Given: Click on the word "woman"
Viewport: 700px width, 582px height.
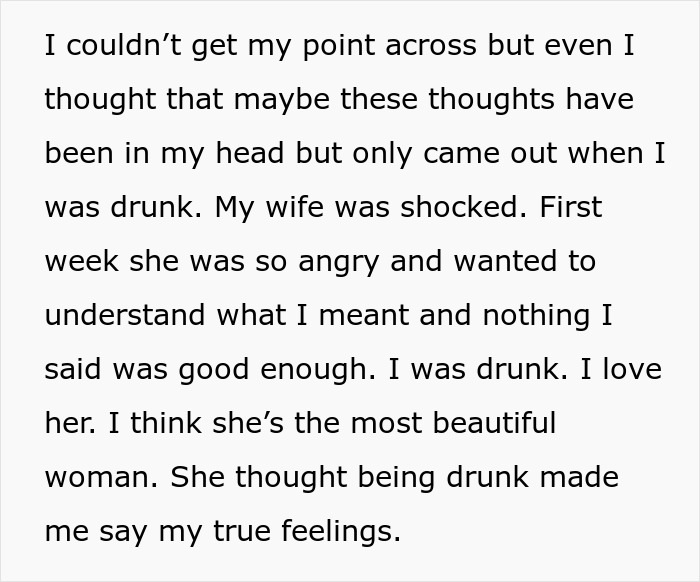Looking at the screenshot, I should click(x=98, y=477).
